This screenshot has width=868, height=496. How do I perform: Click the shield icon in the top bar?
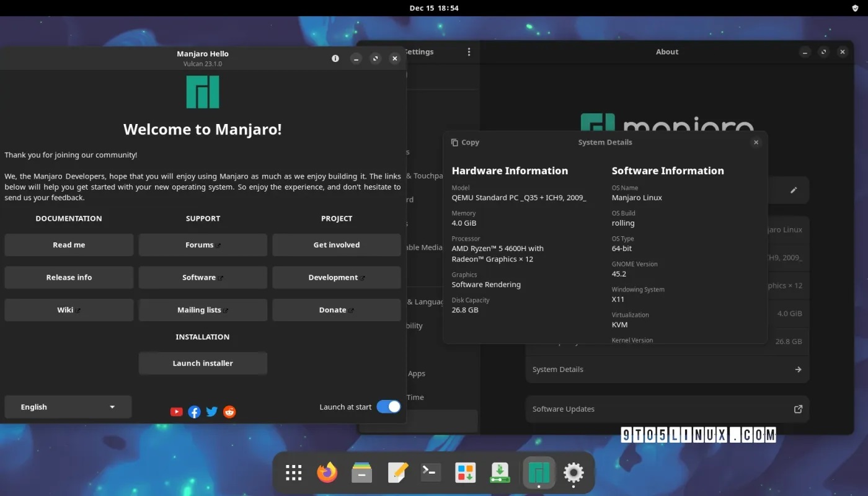tap(855, 8)
